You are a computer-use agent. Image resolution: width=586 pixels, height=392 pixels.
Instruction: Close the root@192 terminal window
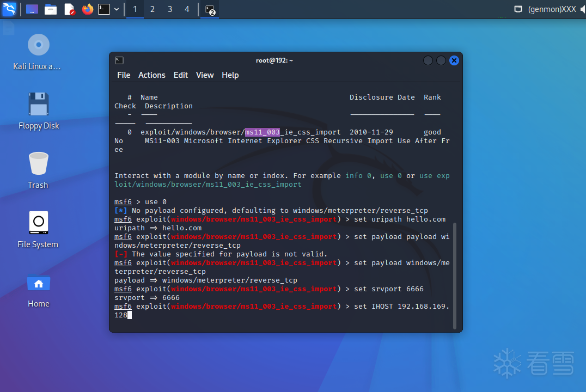point(454,60)
